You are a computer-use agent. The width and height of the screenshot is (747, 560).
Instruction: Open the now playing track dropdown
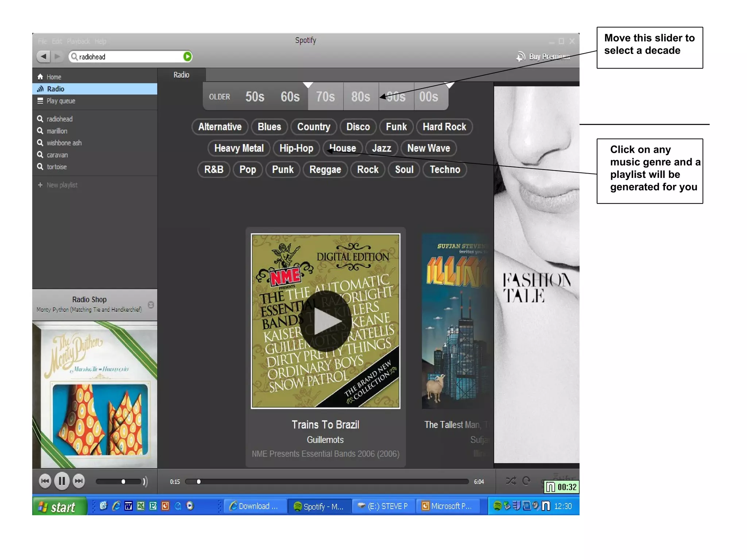151,305
